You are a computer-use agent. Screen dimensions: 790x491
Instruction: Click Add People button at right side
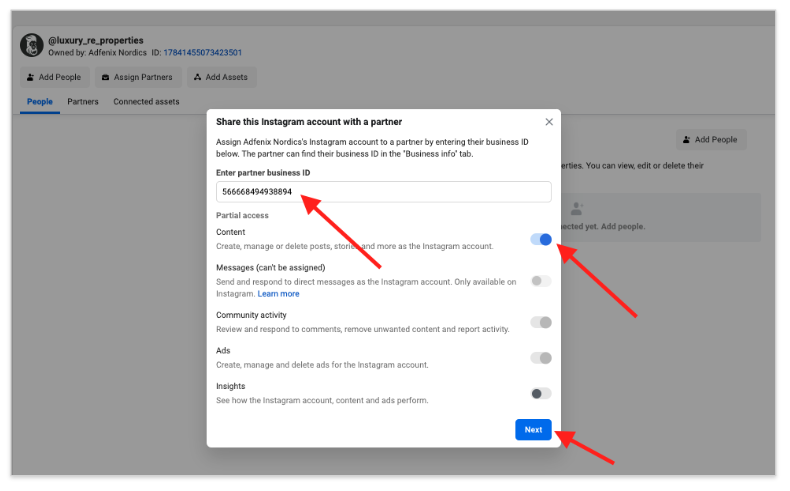tap(710, 139)
